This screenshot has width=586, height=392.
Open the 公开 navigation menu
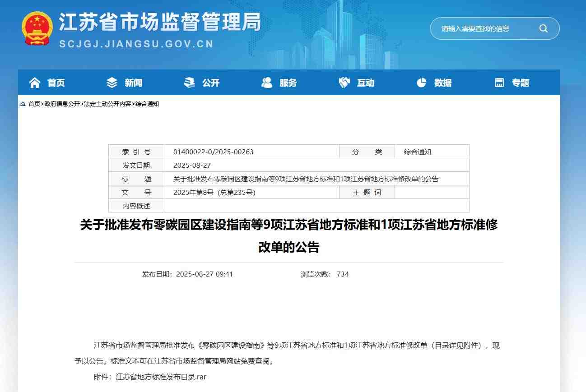click(x=211, y=83)
